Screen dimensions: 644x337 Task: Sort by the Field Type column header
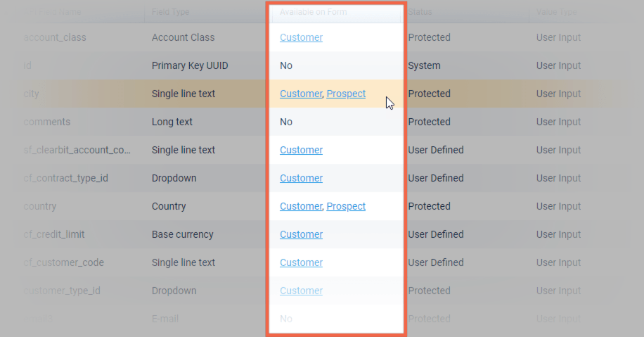tap(170, 12)
